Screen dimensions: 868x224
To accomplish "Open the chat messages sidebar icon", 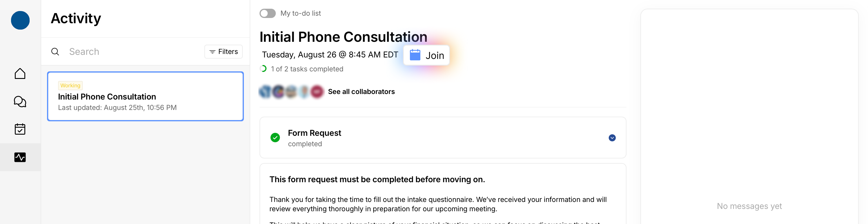I will point(20,101).
